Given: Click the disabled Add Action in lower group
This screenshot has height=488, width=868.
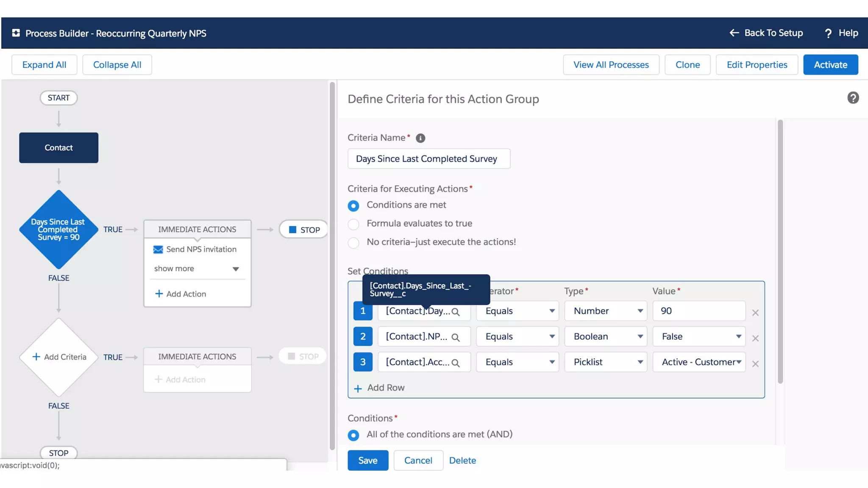Looking at the screenshot, I should [180, 380].
